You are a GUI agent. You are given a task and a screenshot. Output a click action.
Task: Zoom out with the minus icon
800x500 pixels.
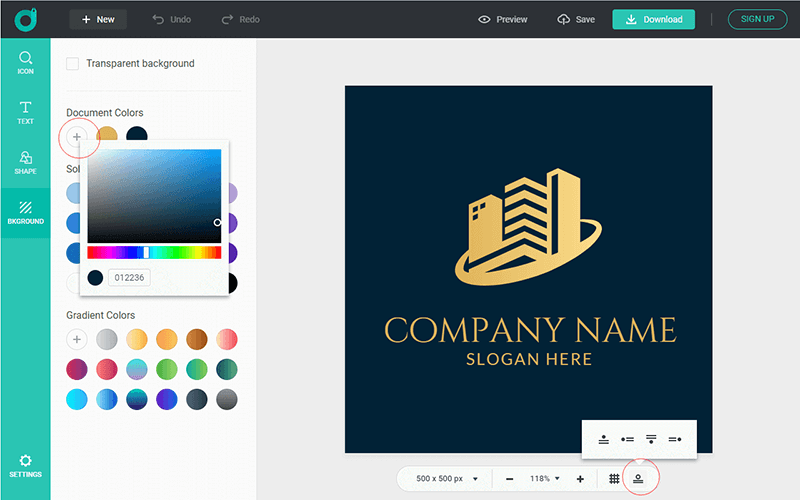point(510,479)
